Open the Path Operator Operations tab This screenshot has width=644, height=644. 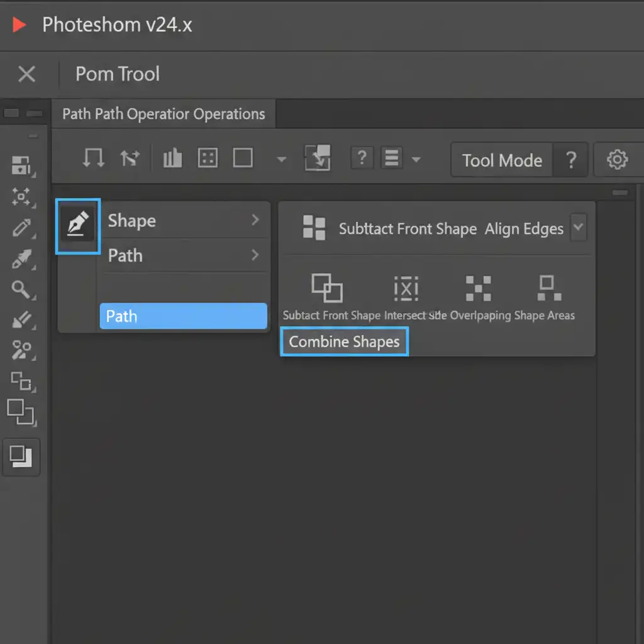point(164,114)
